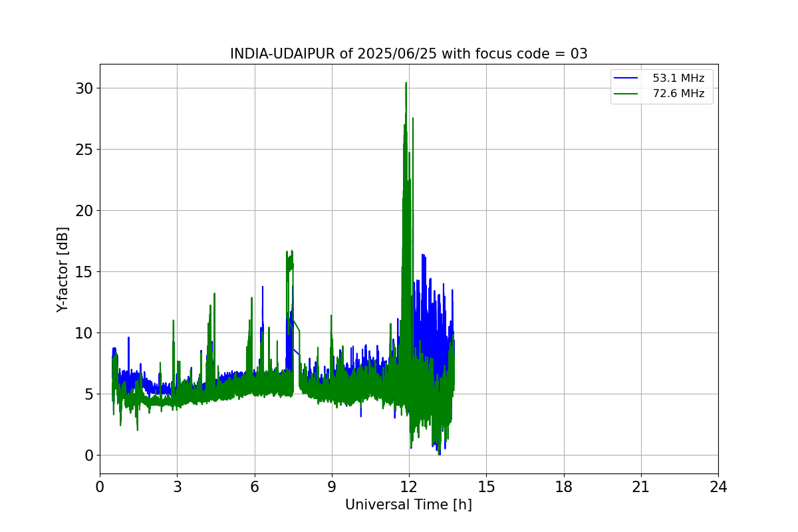798x532 pixels.
Task: Click x-axis tick label 6
Action: coord(254,487)
